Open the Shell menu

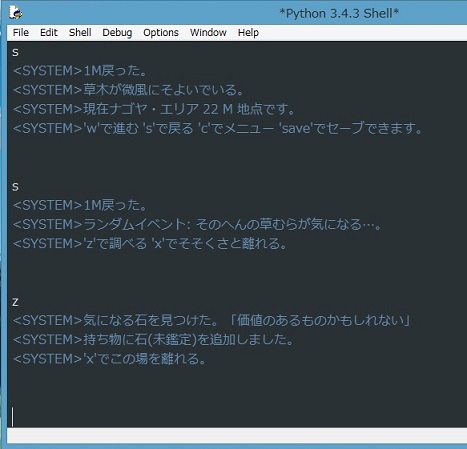[80, 33]
